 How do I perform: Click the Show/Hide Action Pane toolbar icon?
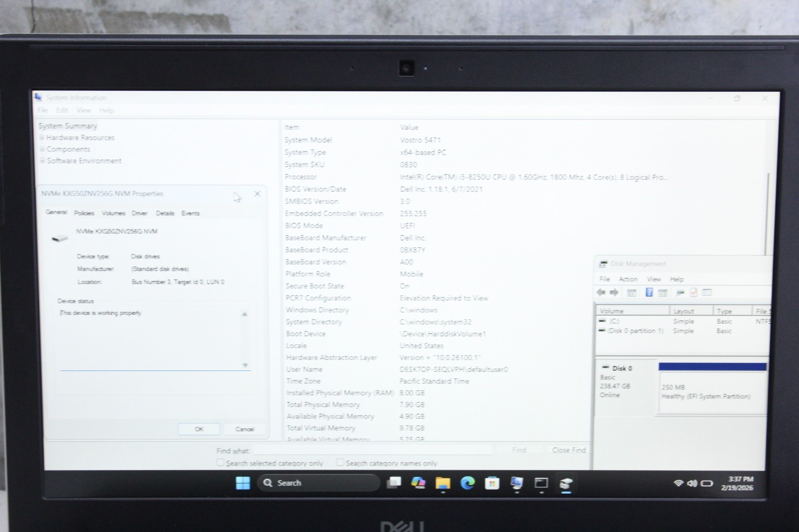click(x=663, y=292)
